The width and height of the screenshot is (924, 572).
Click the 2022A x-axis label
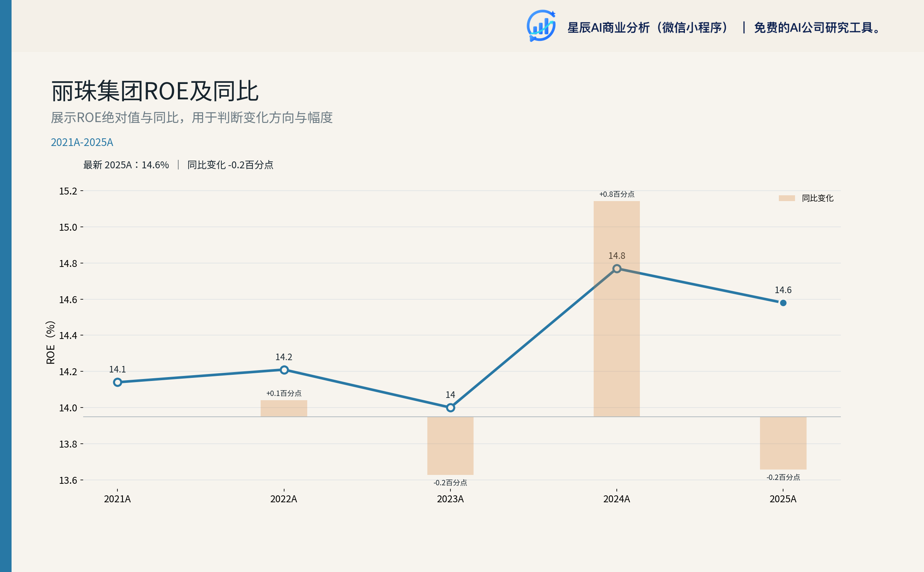tap(284, 499)
